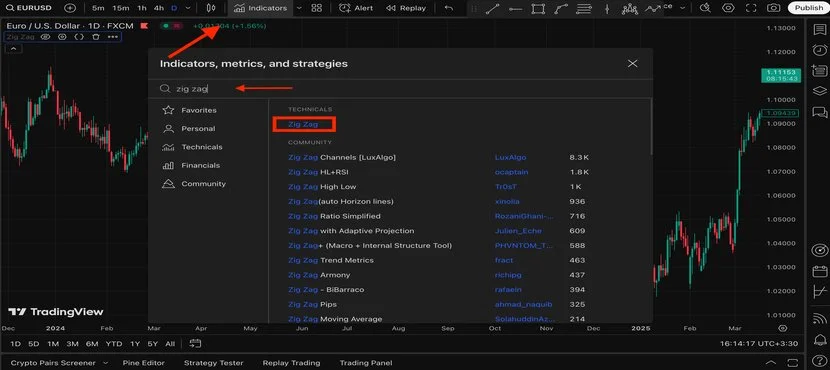Screen dimensions: 830x370
Task: Open the conversations speech bubble icon
Action: click(x=819, y=112)
